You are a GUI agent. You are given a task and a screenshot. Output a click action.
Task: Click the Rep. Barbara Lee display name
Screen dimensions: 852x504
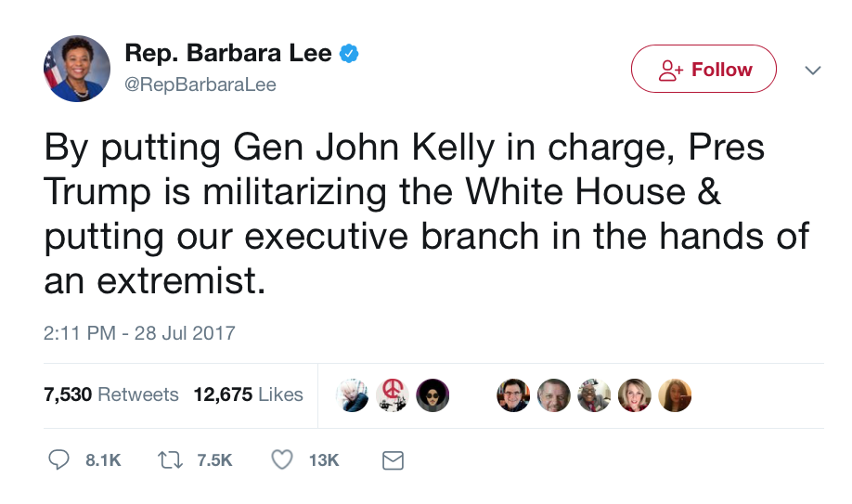[x=227, y=54]
